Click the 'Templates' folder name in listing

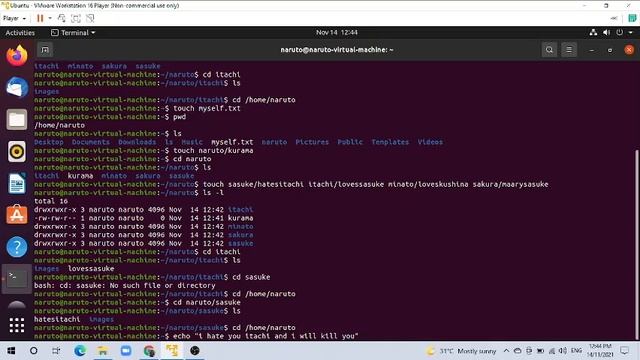click(390, 142)
